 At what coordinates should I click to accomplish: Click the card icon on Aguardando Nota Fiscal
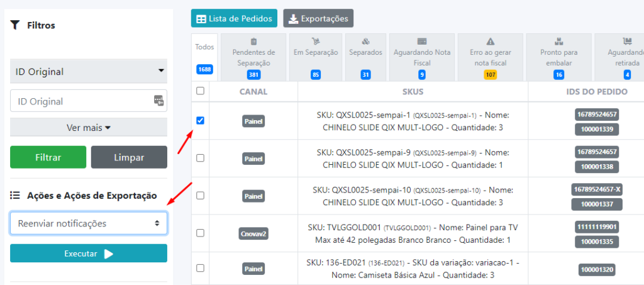(x=422, y=41)
